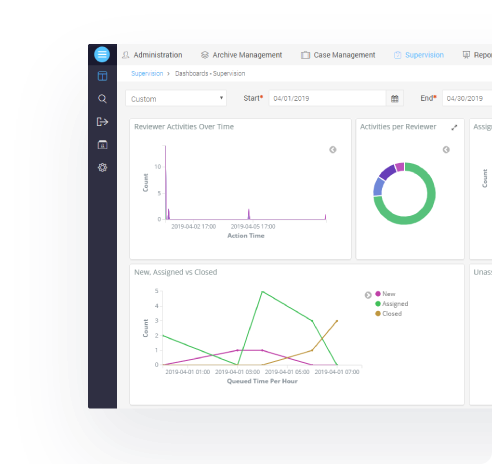Click the Case Management folder icon
This screenshot has width=492, height=464.
click(x=305, y=55)
